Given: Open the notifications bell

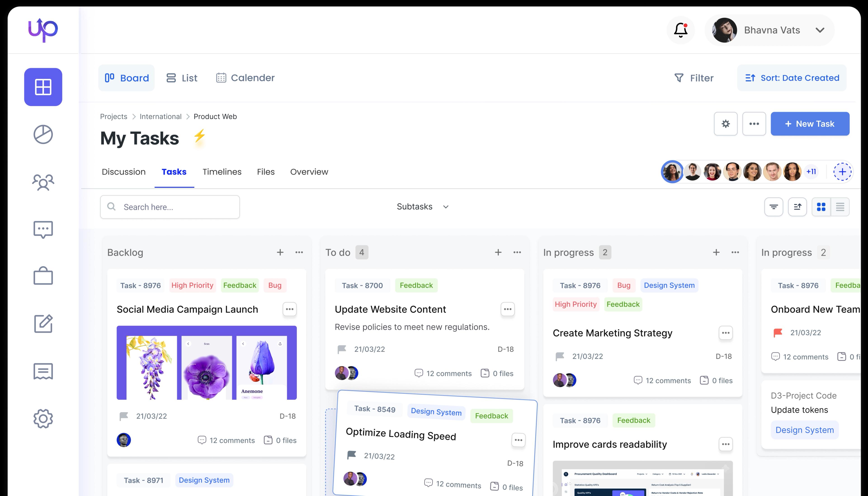Looking at the screenshot, I should [x=681, y=30].
